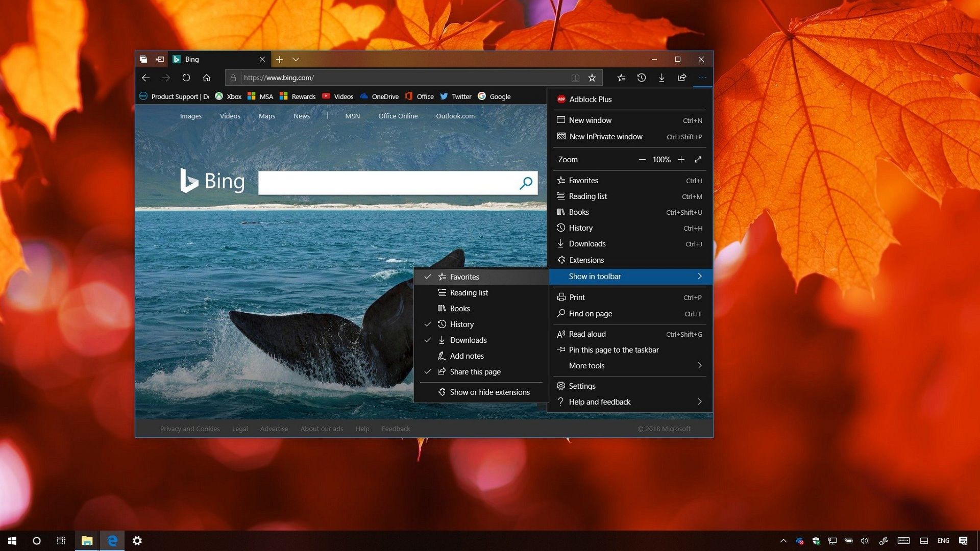The height and width of the screenshot is (551, 980).
Task: Click the Images link on Bing
Action: point(190,116)
